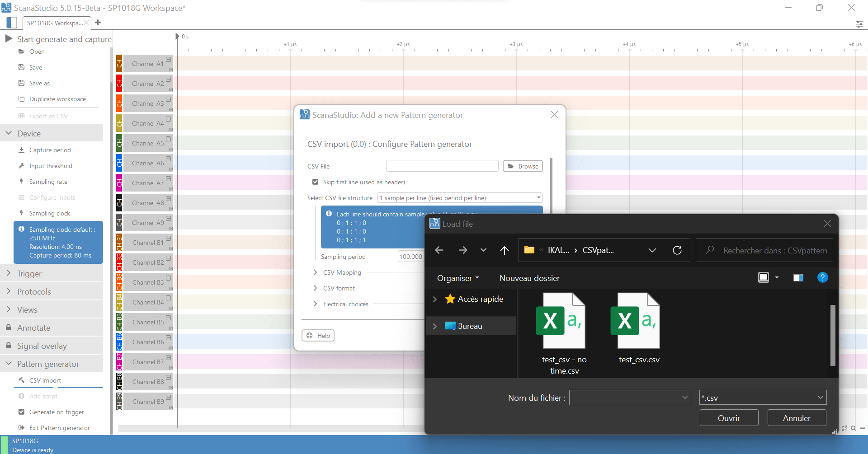Open the help question mark icon
The height and width of the screenshot is (454, 868).
click(822, 278)
